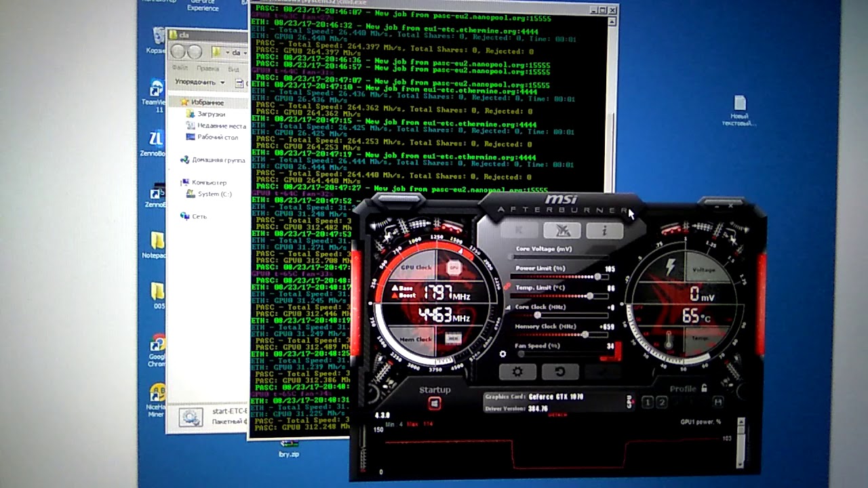
Task: Click the temperature limit slider handle
Action: (x=590, y=296)
